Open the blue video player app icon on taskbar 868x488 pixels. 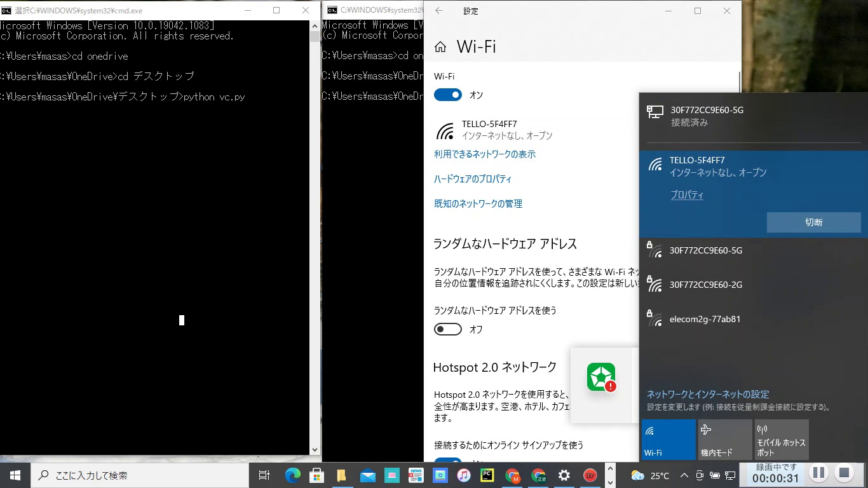440,475
